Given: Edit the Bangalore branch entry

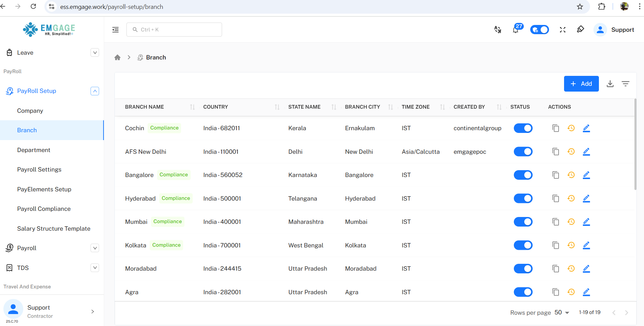Looking at the screenshot, I should (586, 175).
